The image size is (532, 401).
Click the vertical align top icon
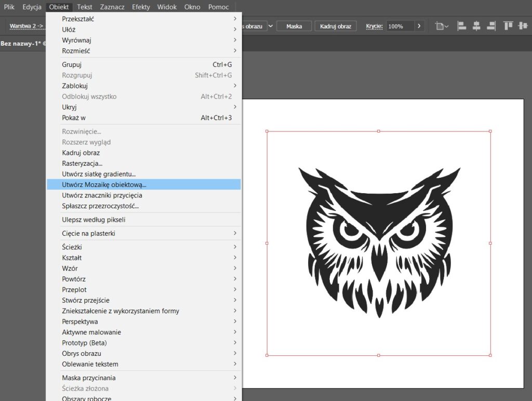(x=507, y=25)
